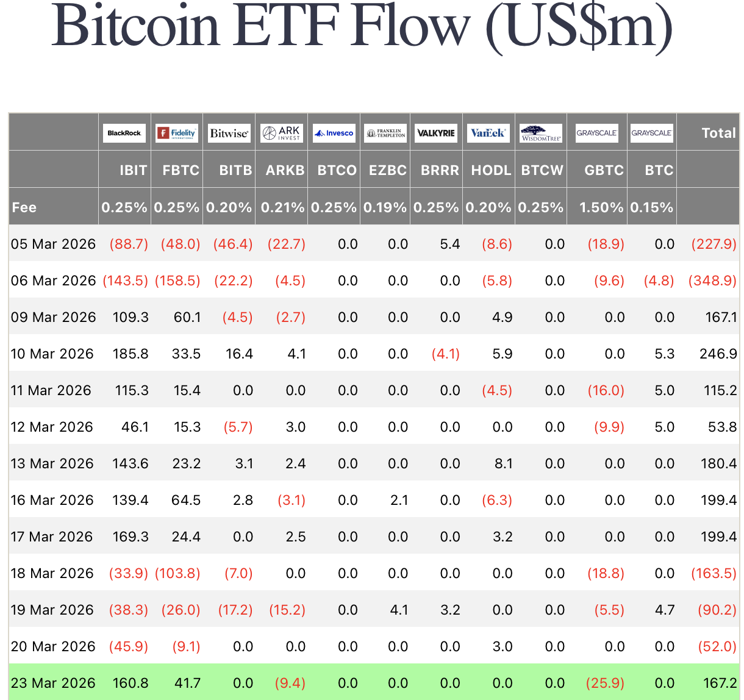Select the Bitwise logo
This screenshot has height=700, width=744.
pos(229,133)
